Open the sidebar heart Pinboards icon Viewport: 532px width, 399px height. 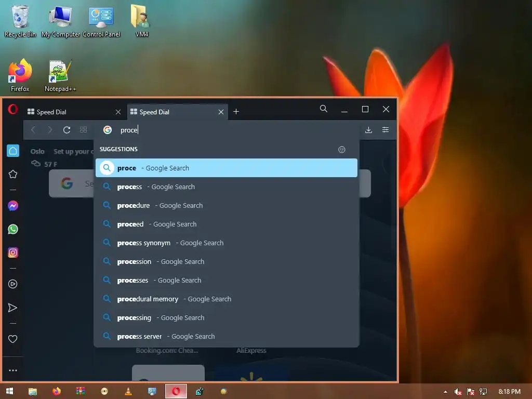[x=13, y=339]
